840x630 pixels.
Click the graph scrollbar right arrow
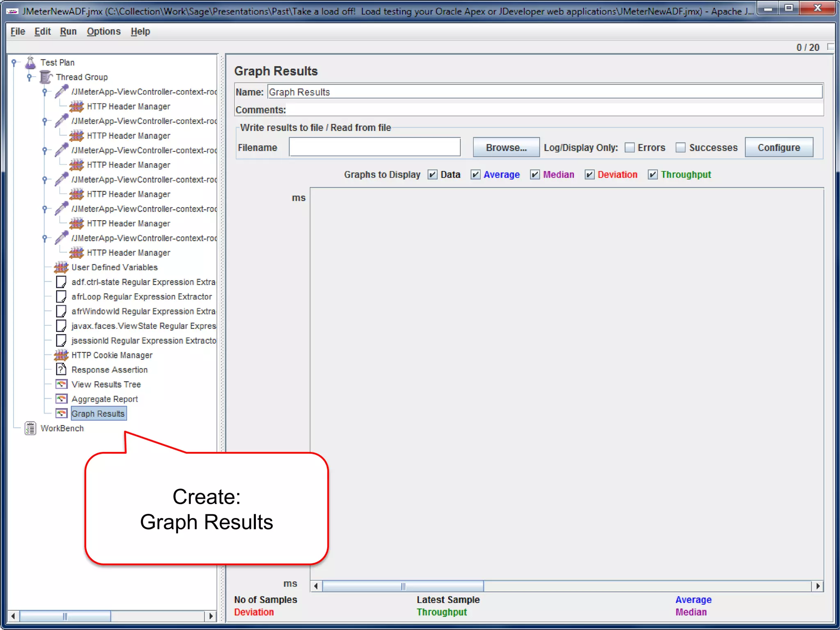pos(818,586)
